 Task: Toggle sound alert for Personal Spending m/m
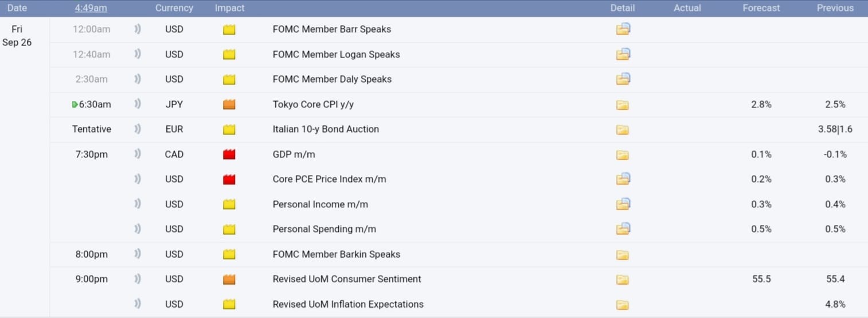[138, 229]
